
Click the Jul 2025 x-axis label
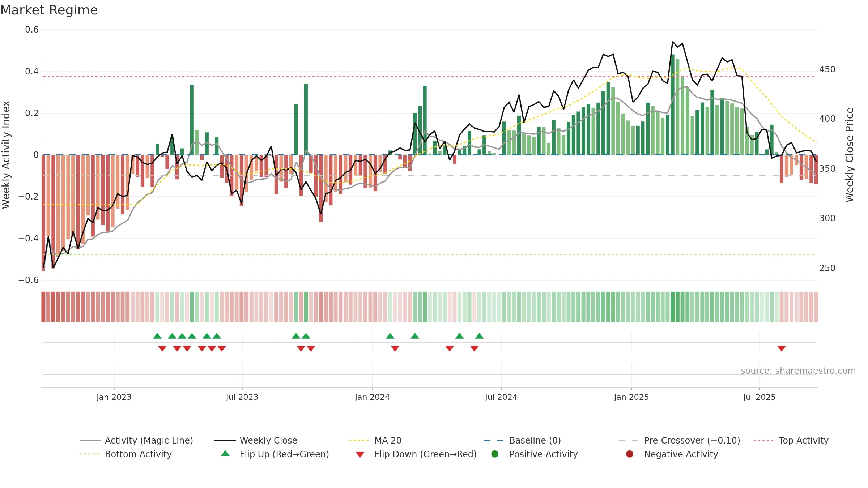[759, 397]
